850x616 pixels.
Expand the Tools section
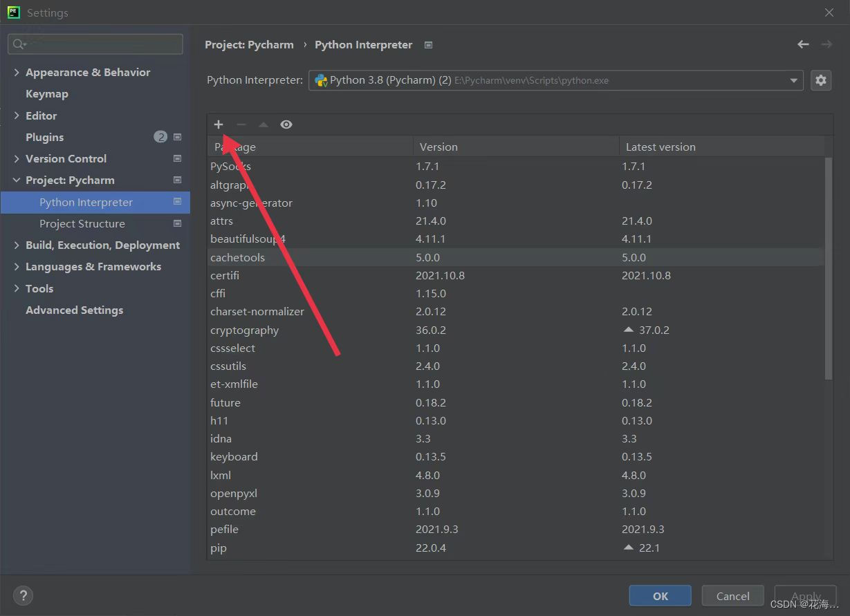(17, 288)
